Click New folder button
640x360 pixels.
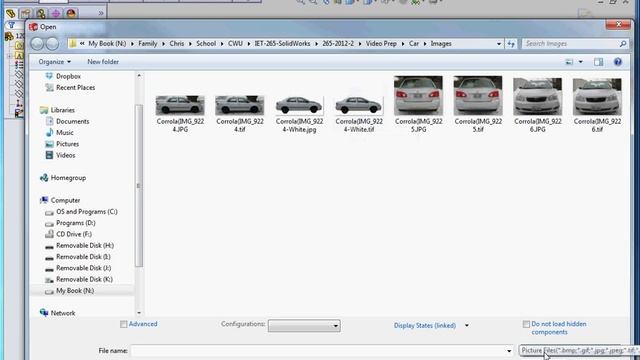tap(103, 62)
